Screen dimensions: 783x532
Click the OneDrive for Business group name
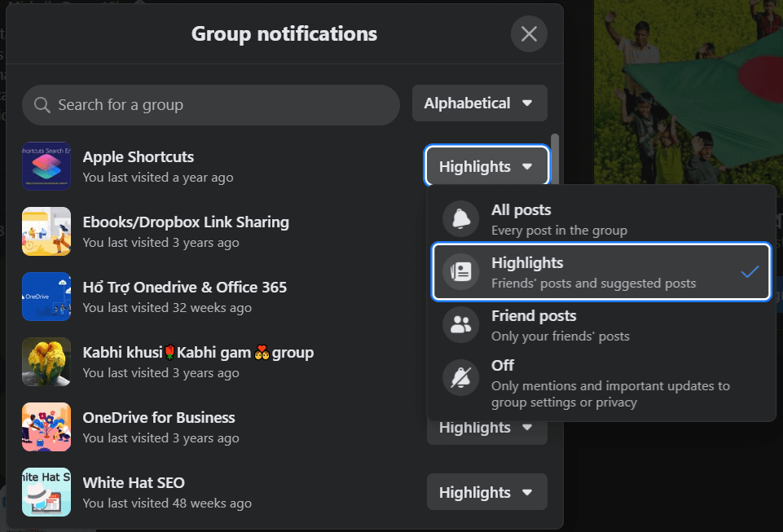(159, 418)
